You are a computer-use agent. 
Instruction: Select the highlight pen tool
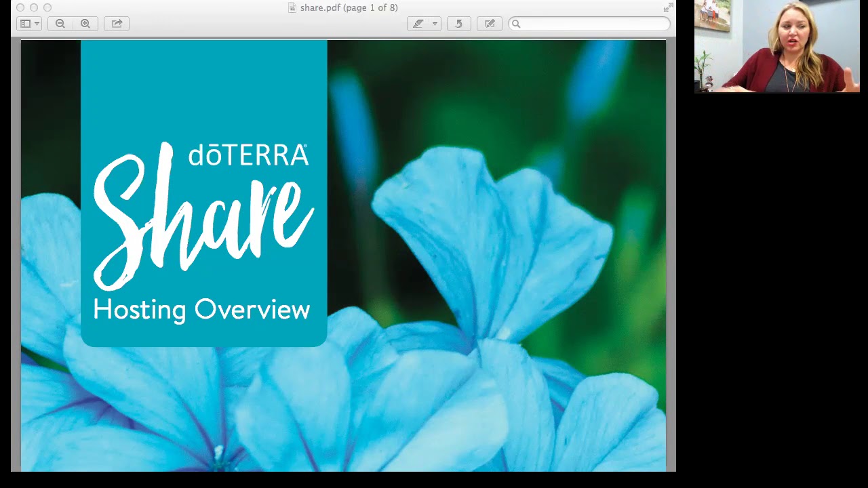tap(418, 24)
